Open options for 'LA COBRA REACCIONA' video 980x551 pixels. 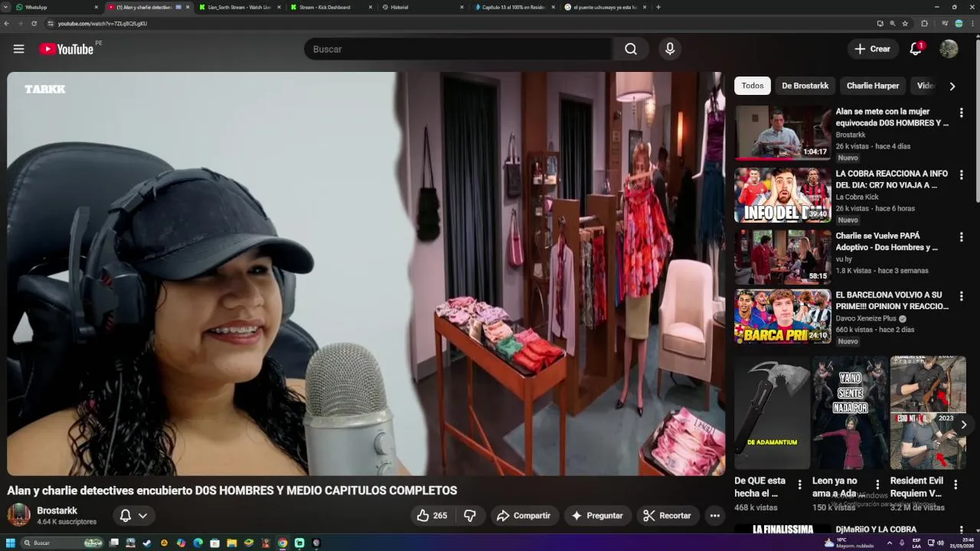(961, 175)
